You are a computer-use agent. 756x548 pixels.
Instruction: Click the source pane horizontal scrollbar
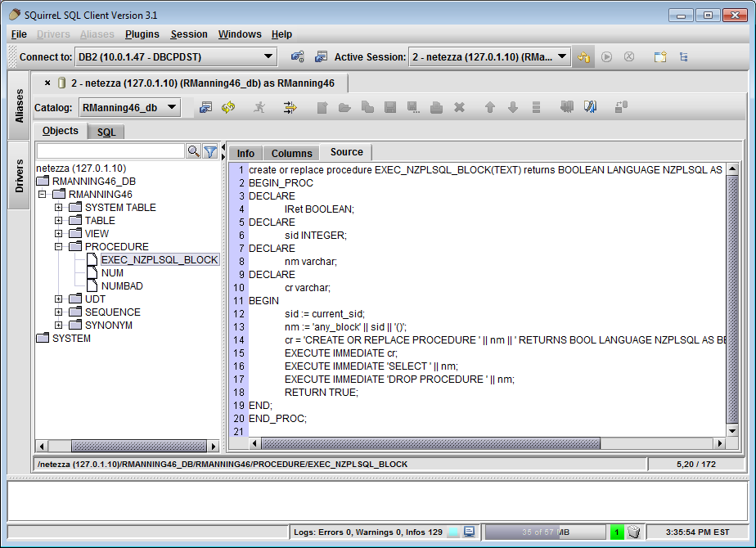[430, 443]
